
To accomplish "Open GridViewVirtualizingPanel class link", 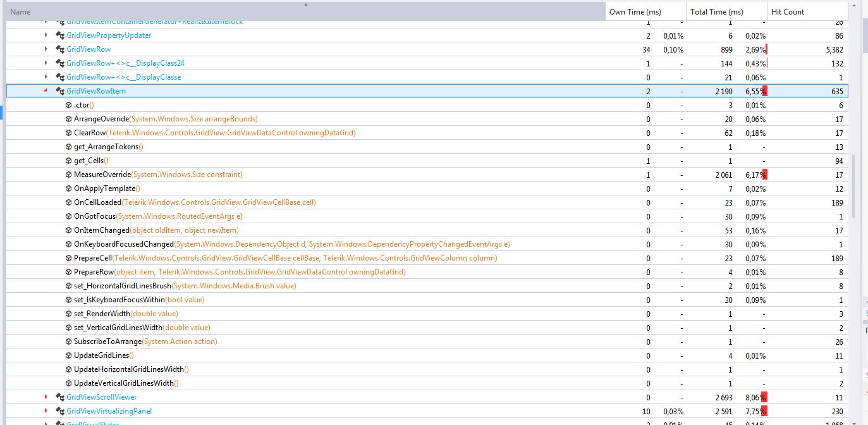I will click(x=109, y=411).
